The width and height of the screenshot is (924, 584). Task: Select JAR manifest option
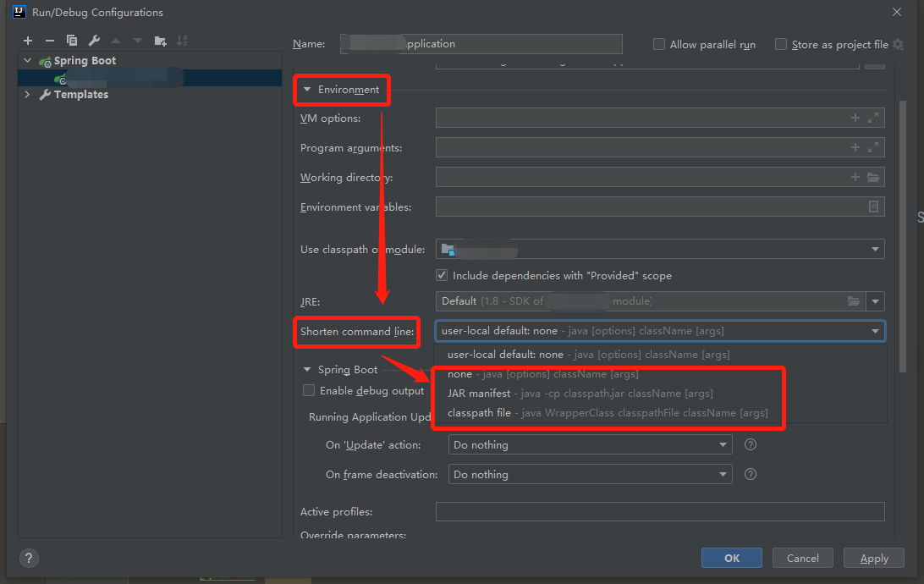click(660, 394)
